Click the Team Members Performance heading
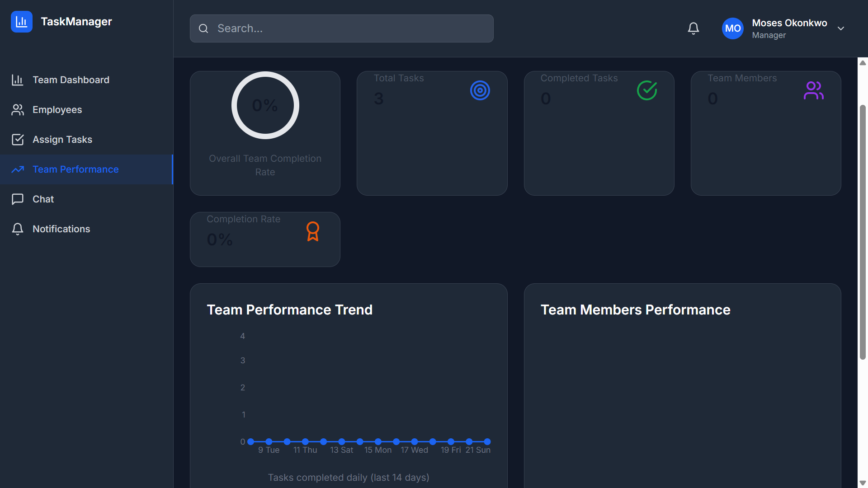Viewport: 868px width, 488px height. 636,310
